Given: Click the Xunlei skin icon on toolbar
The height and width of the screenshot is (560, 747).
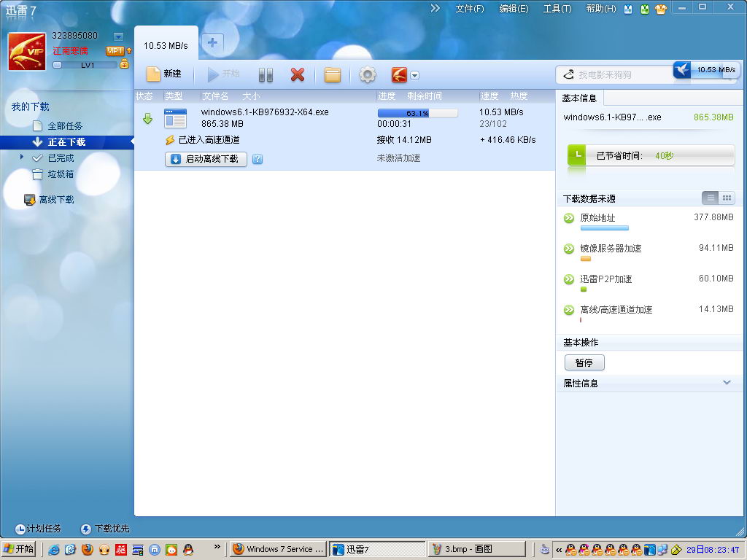Looking at the screenshot, I should click(x=398, y=75).
